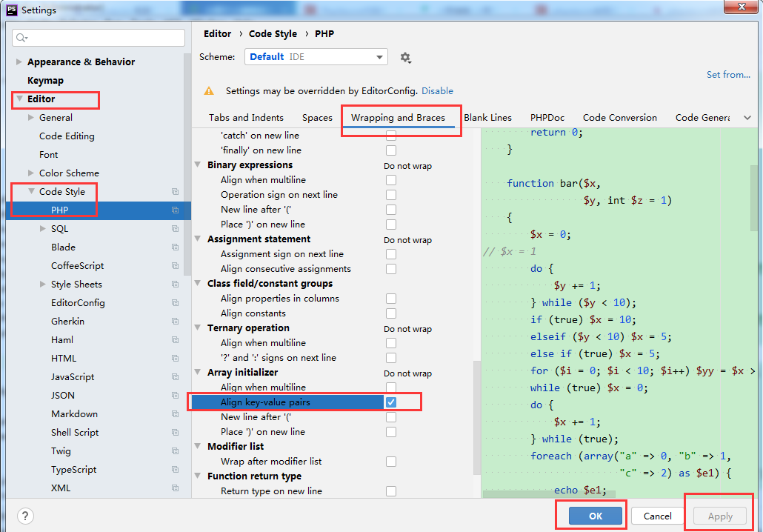Click the copy icon beside Style Sheets
Viewport: 763px width, 532px height.
click(x=175, y=285)
